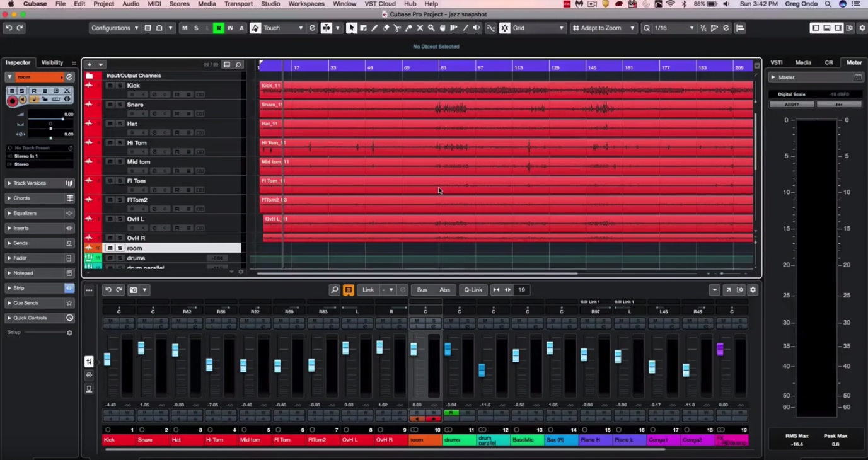
Task: Expand Track Versions inspector section
Action: [39, 183]
